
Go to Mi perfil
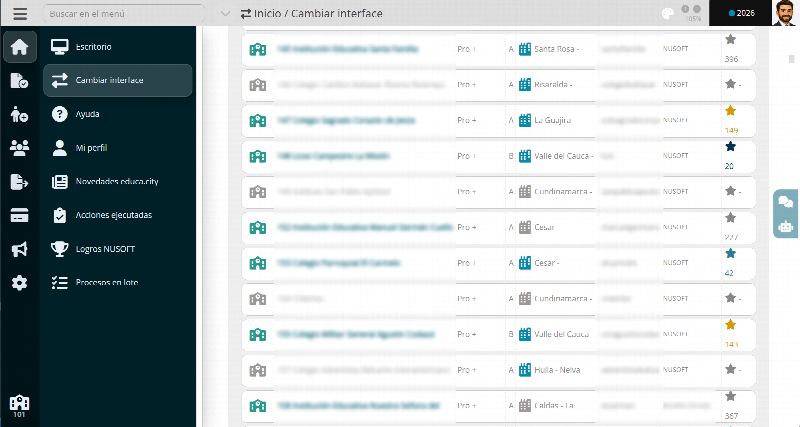click(117, 148)
